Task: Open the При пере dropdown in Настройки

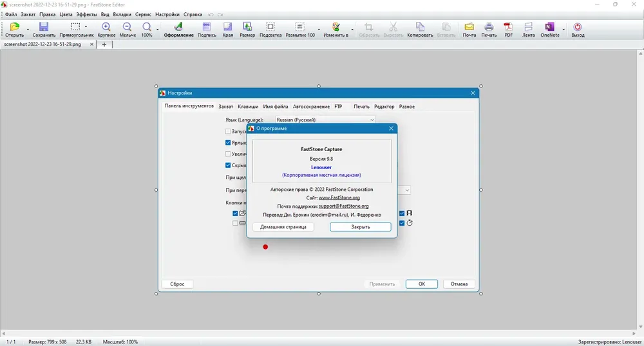Action: 406,190
